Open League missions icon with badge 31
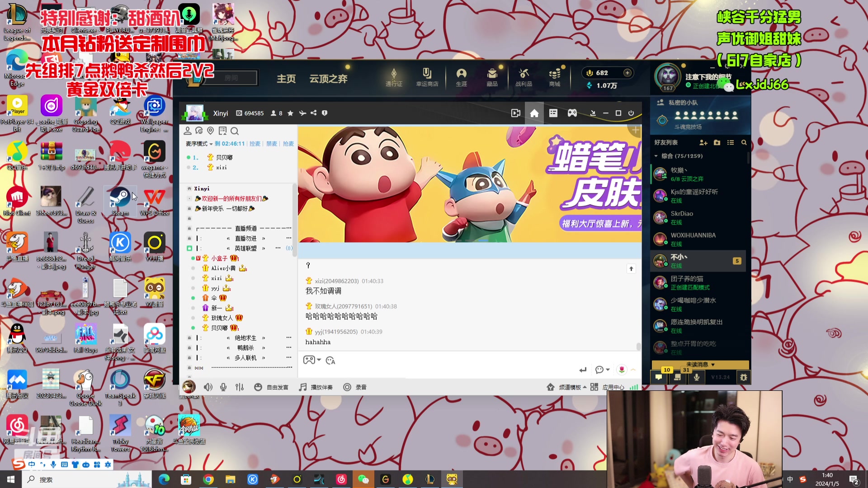The width and height of the screenshot is (868, 488). [677, 376]
